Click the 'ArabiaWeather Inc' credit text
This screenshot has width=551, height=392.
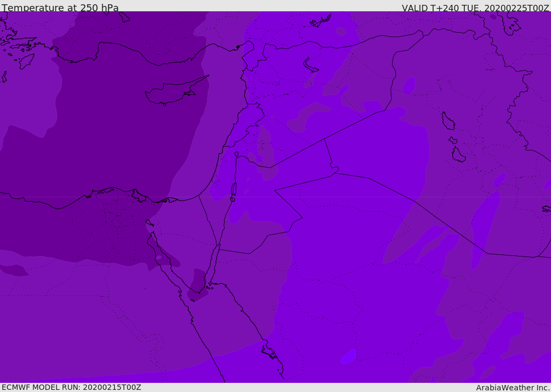pos(512,388)
